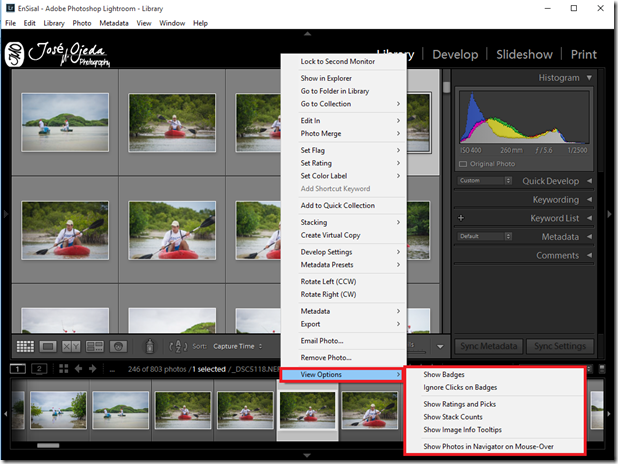The height and width of the screenshot is (464, 618).
Task: Click José Ojeda identity plate logo
Action: [x=58, y=54]
